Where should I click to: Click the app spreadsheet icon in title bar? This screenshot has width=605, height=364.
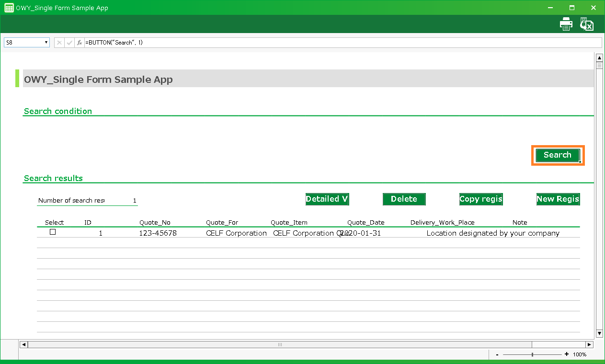click(9, 8)
